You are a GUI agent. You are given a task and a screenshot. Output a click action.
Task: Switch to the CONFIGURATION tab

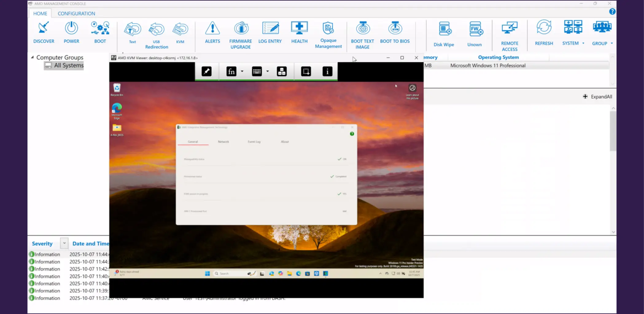[76, 13]
